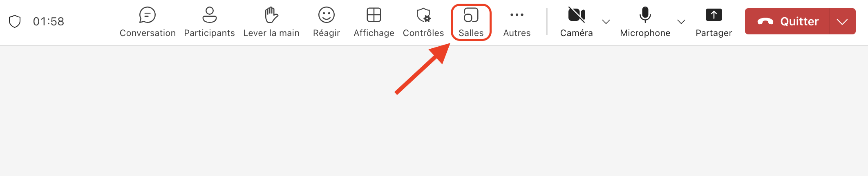Image resolution: width=868 pixels, height=176 pixels.
Task: Click the Participants label text
Action: pos(209,33)
